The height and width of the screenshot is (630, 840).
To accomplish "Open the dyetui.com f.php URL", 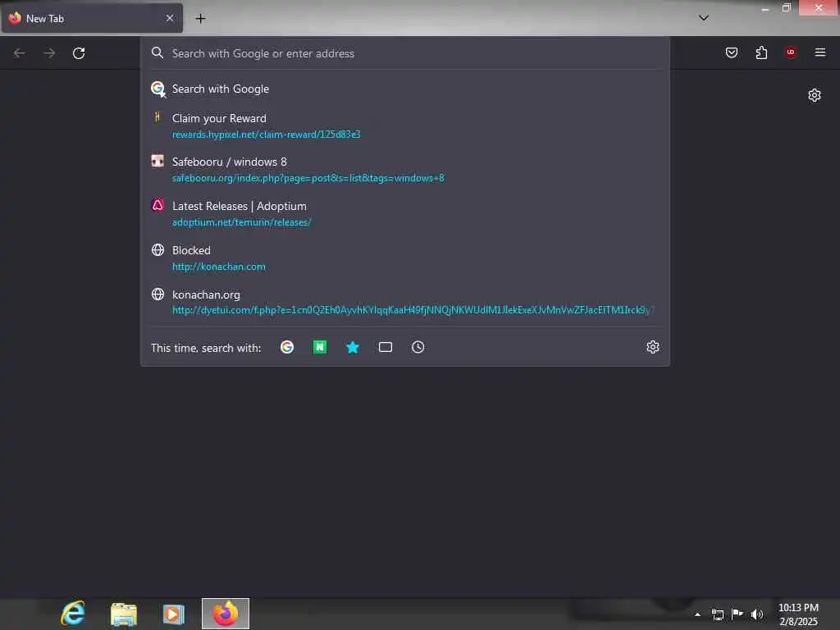I will [x=413, y=310].
